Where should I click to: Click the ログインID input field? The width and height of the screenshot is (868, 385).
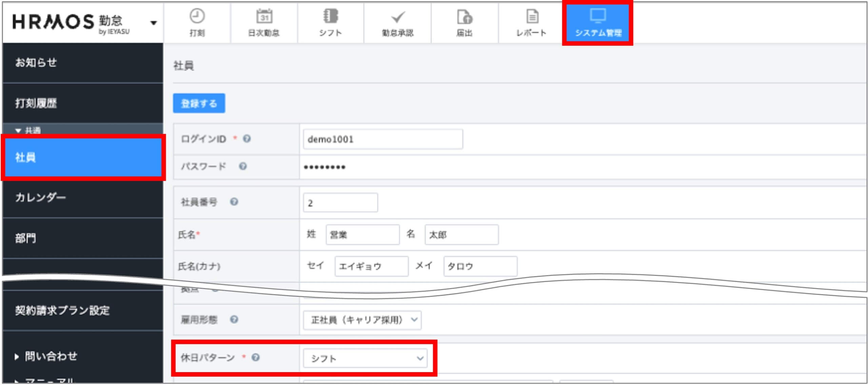[x=382, y=139]
